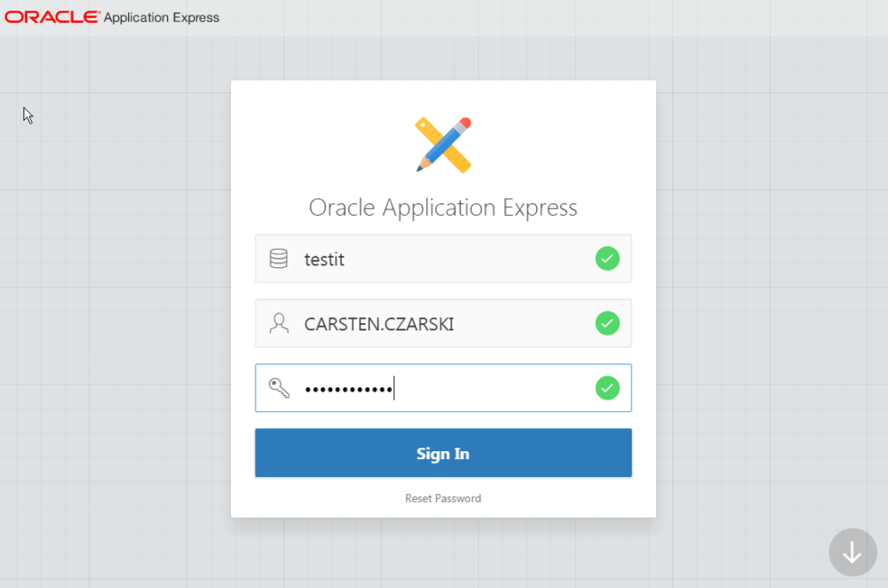The width and height of the screenshot is (888, 588).
Task: Click the database icon in workspace field
Action: pos(278,258)
